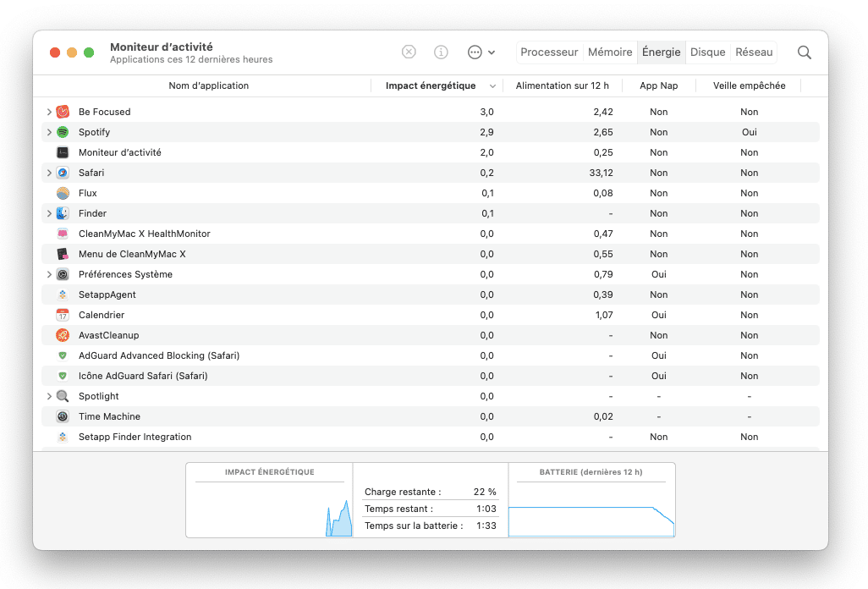Image resolution: width=868 pixels, height=589 pixels.
Task: Click the SetappAgent icon
Action: coord(63,294)
